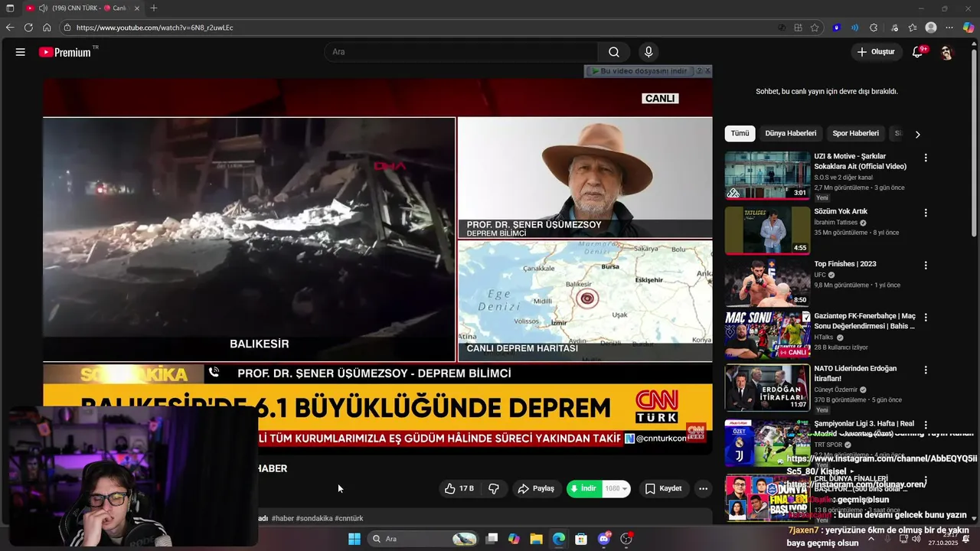Open the YouTube account avatar menu
This screenshot has width=980, height=551.
coord(947,52)
